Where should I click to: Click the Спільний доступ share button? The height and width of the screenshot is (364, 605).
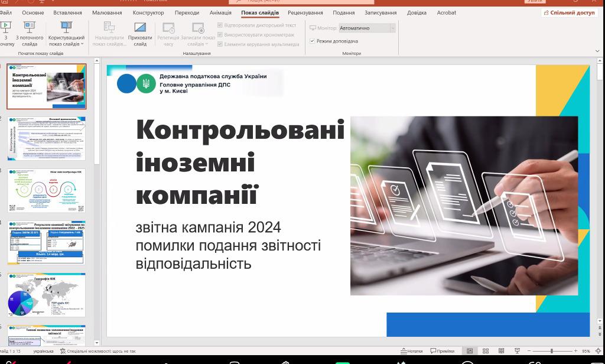click(570, 13)
